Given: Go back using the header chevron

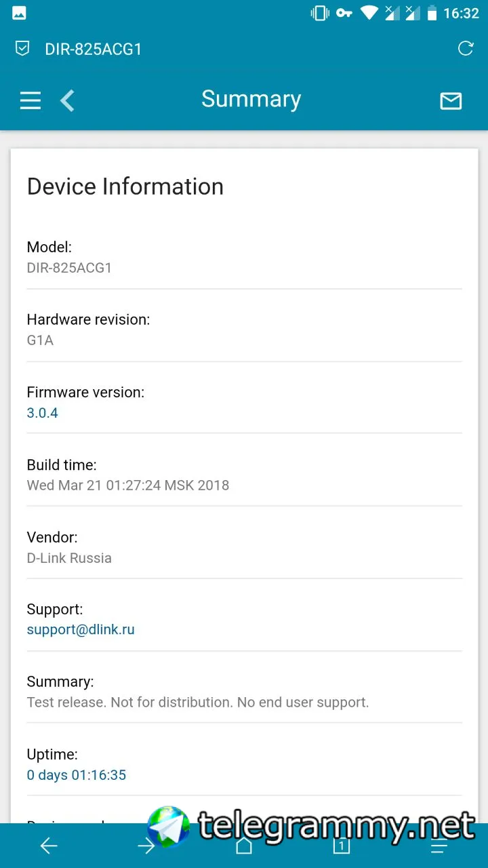Looking at the screenshot, I should 67,101.
